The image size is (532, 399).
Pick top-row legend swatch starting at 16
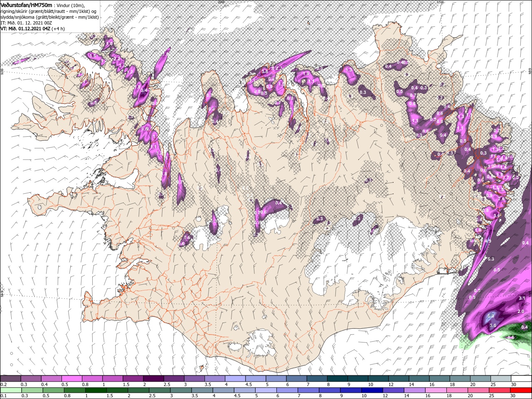[440, 379]
